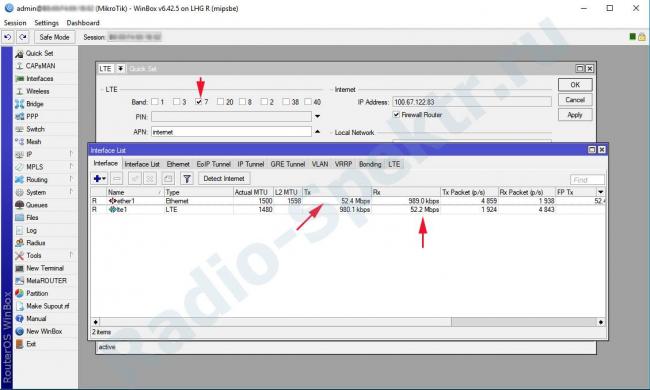Open the Bridge sidebar item
The width and height of the screenshot is (650, 390).
coord(34,104)
